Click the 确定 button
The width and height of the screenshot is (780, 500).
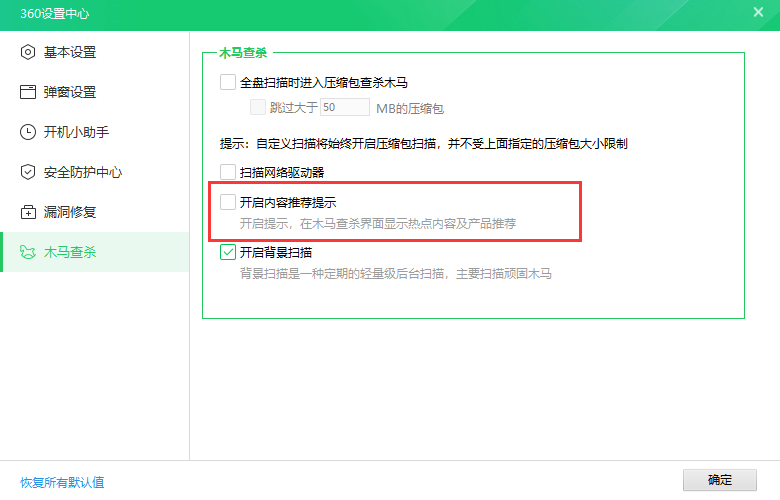pos(720,480)
